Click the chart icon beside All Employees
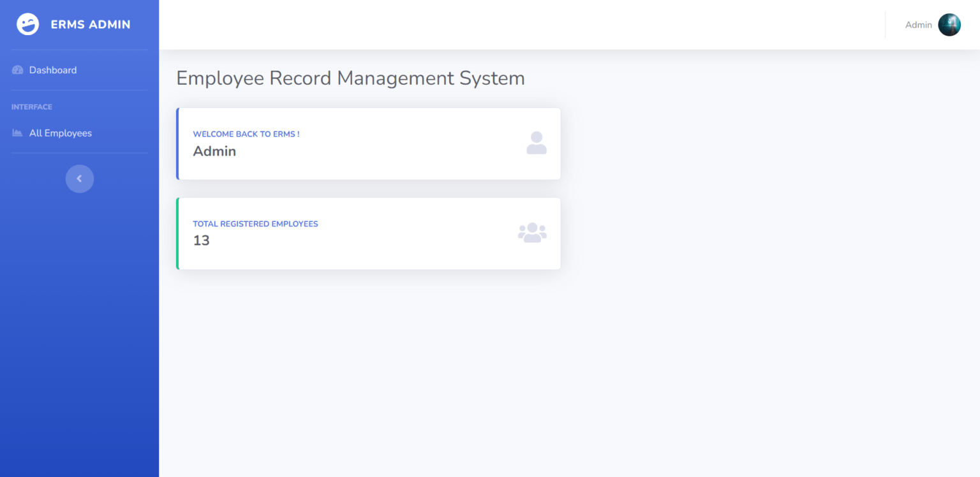The image size is (980, 477). (17, 133)
